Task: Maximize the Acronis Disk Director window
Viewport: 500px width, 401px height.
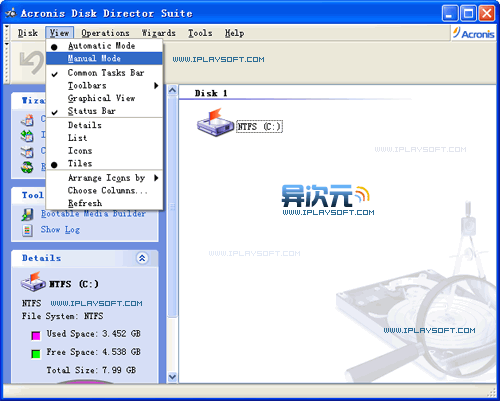Action: 468,14
